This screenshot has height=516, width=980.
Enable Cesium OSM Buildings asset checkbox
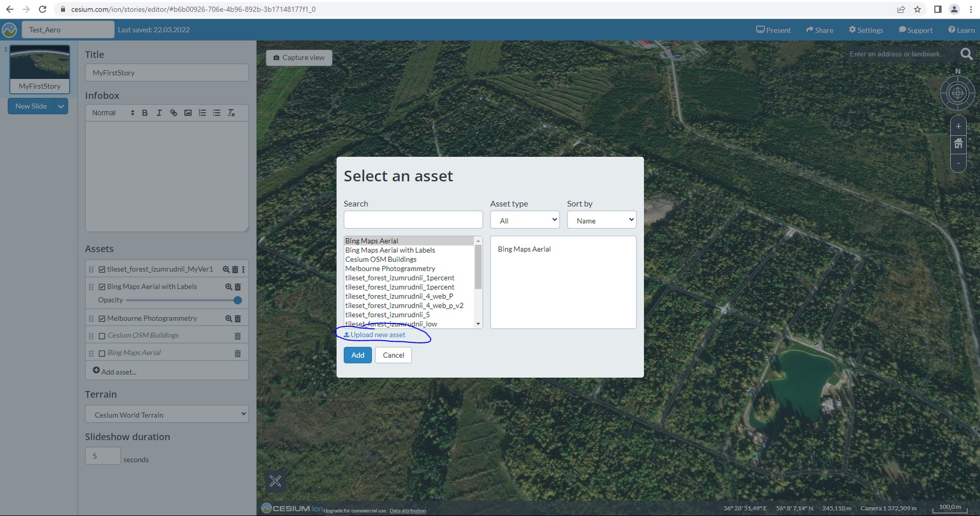pos(102,336)
